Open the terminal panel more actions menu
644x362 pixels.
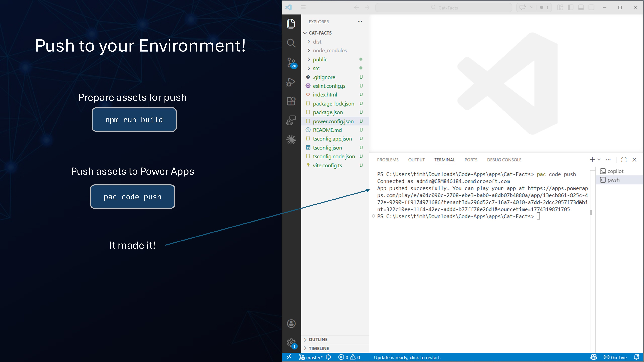[x=609, y=160]
